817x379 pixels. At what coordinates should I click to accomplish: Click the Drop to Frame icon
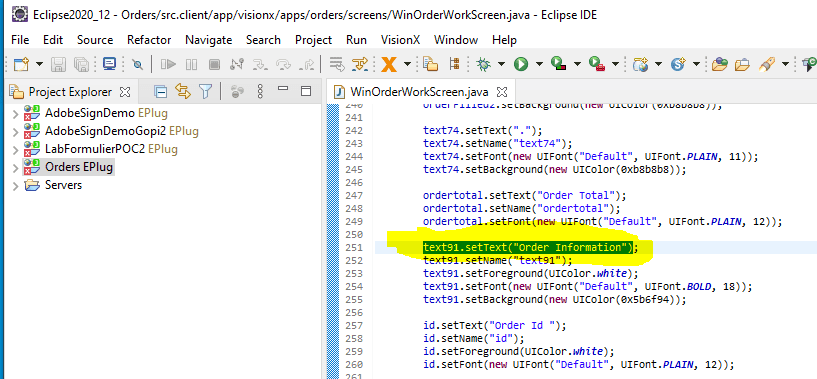point(338,65)
